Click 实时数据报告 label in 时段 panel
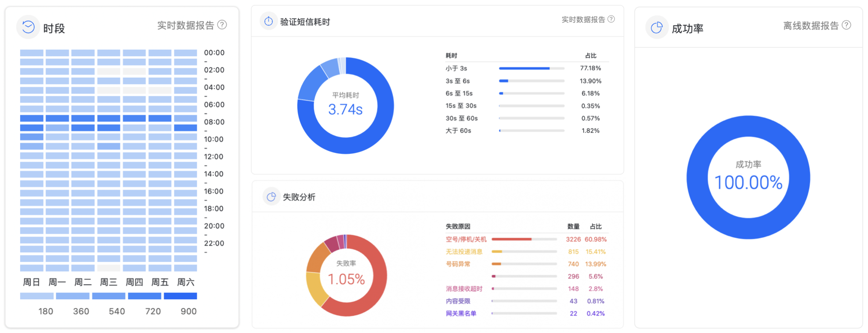Viewport: 868px width, 333px height. point(185,25)
